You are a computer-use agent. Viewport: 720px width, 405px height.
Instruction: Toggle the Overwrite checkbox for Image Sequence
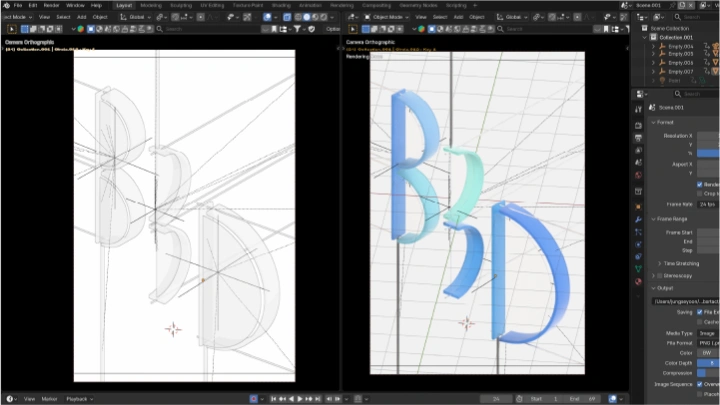[700, 383]
